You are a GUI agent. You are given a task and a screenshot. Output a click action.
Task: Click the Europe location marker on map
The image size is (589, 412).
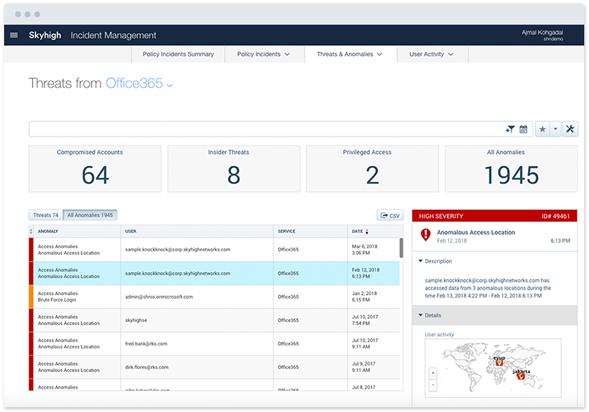(499, 362)
